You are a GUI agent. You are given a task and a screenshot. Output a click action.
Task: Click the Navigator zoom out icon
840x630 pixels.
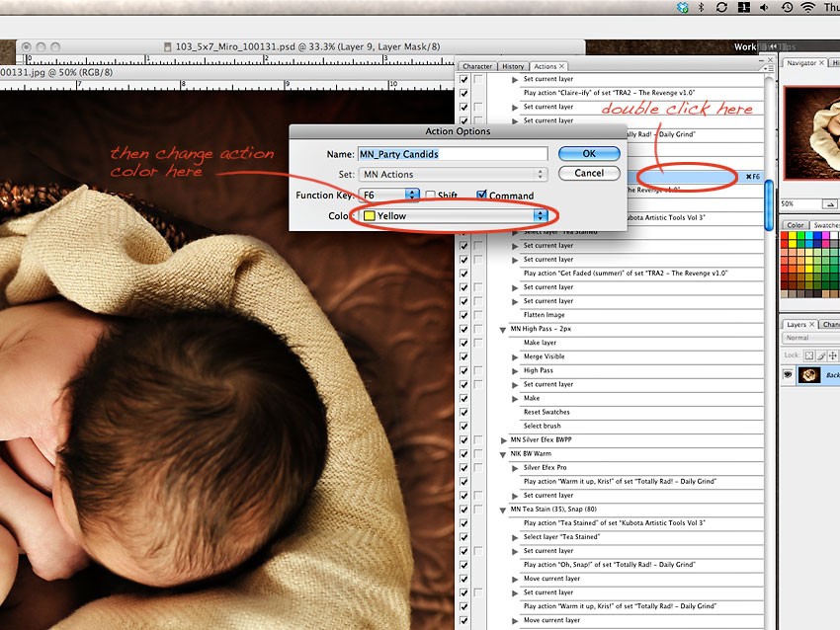pos(830,204)
